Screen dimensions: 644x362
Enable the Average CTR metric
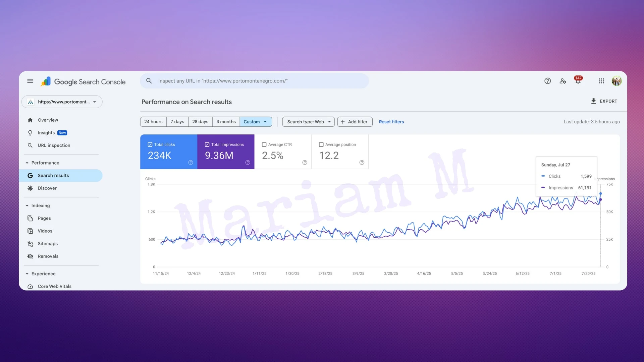[264, 144]
